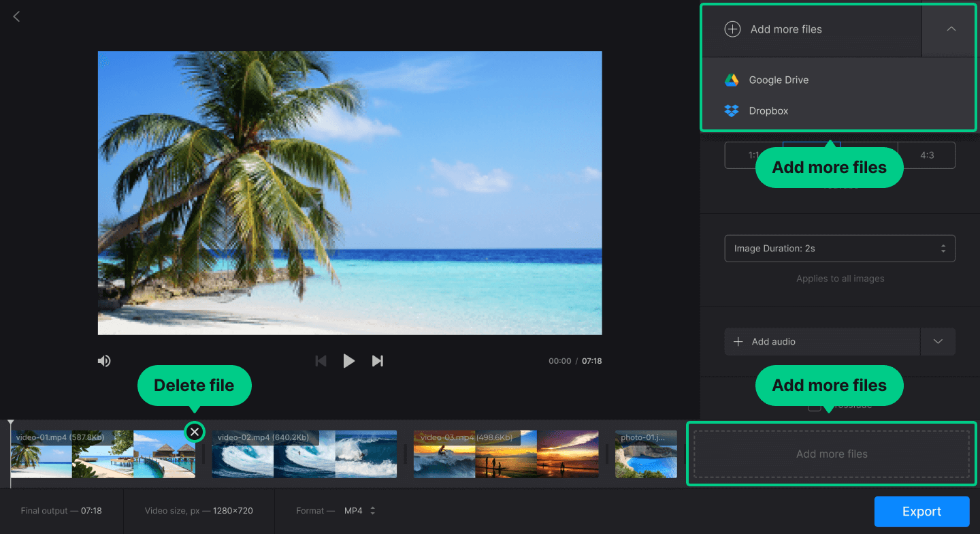Click the Final output 07:18 text
The width and height of the screenshot is (980, 534).
61,511
